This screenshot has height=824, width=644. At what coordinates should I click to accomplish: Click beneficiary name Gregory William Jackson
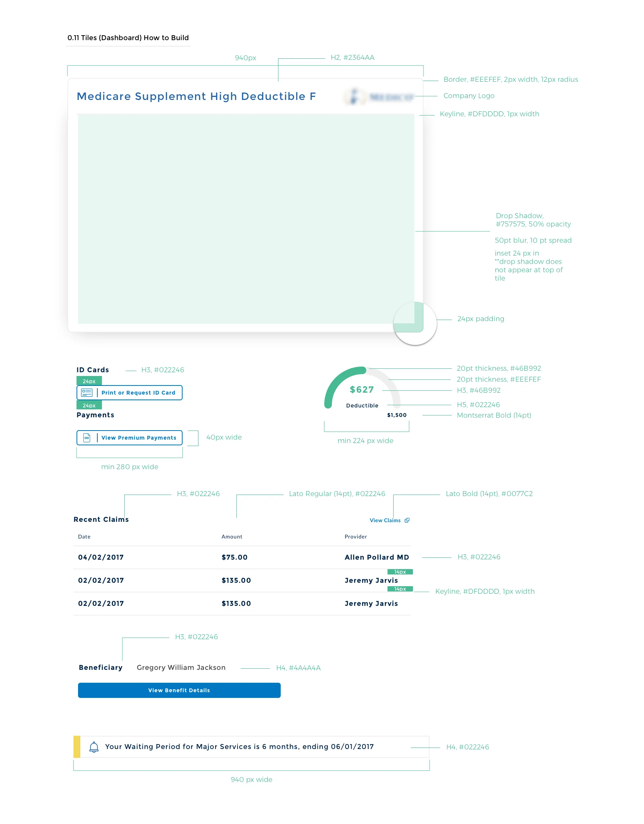click(x=181, y=668)
